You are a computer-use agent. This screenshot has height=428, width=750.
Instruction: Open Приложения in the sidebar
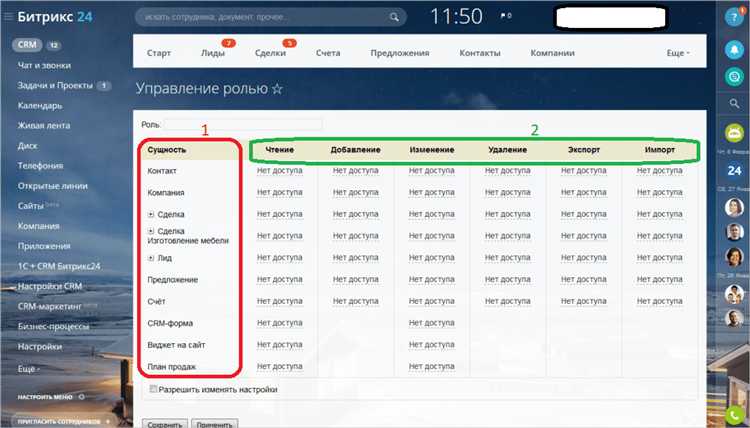point(44,246)
